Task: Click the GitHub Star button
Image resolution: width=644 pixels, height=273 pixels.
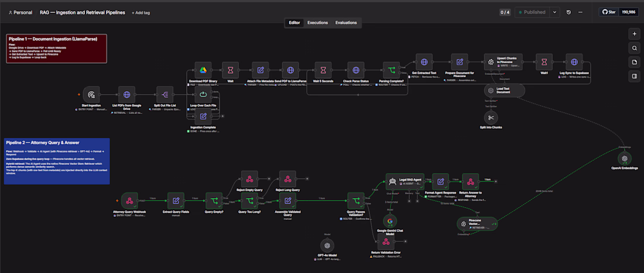Action: (610, 12)
